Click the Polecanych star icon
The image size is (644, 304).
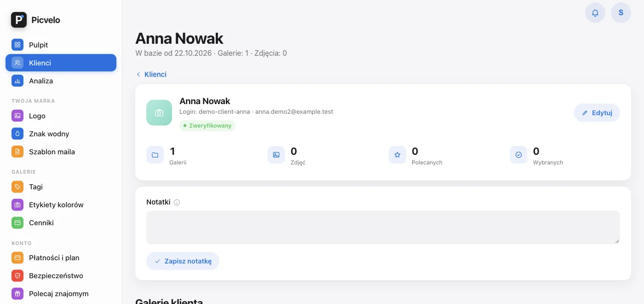(397, 155)
